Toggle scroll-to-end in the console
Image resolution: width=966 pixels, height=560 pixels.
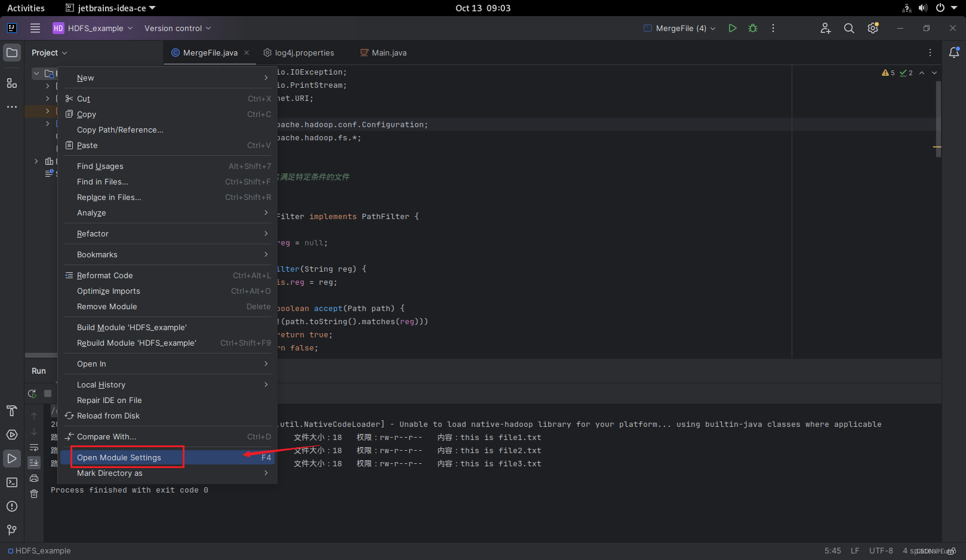33,462
